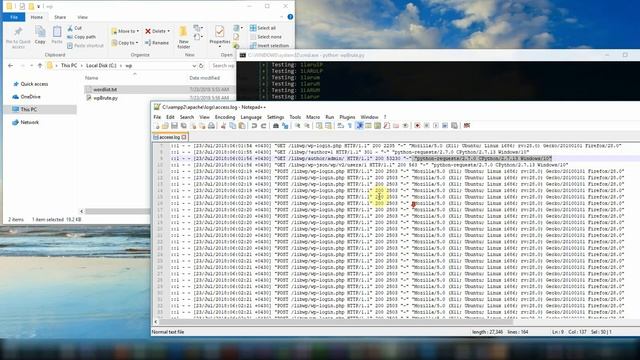Click the Redo arrow in Notepad++ toolbar
The image size is (640, 360).
tap(263, 126)
